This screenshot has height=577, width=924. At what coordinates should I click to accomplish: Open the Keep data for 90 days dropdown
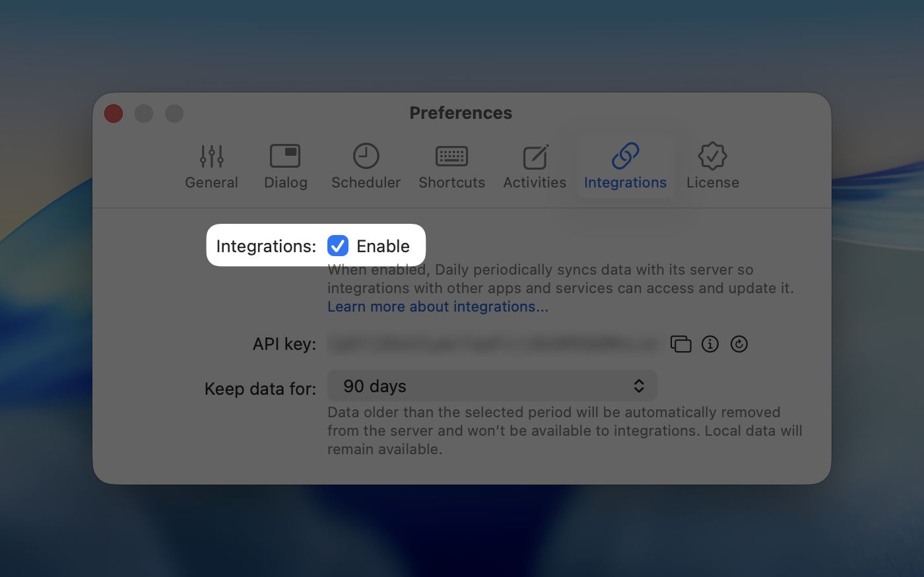492,386
